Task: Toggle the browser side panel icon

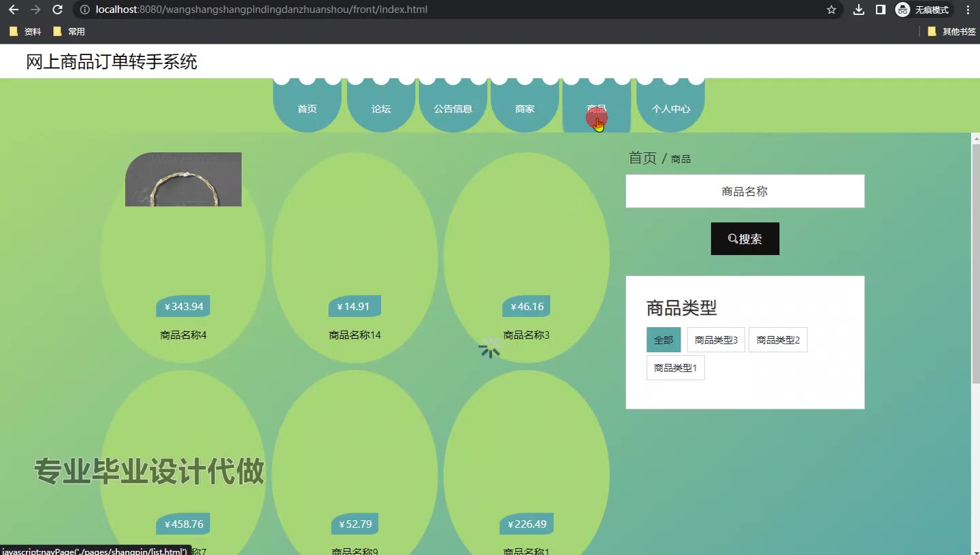Action: pyautogui.click(x=881, y=10)
